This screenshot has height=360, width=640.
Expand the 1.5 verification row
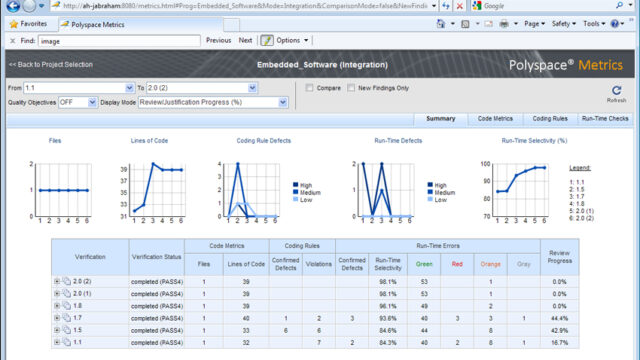57,330
